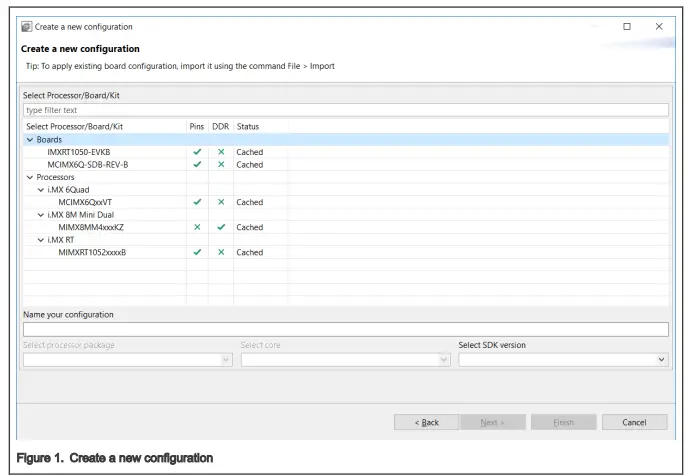Viewport: 687px width, 476px height.
Task: Click the Select Processor/Board/Kit column header
Action: [x=105, y=127]
